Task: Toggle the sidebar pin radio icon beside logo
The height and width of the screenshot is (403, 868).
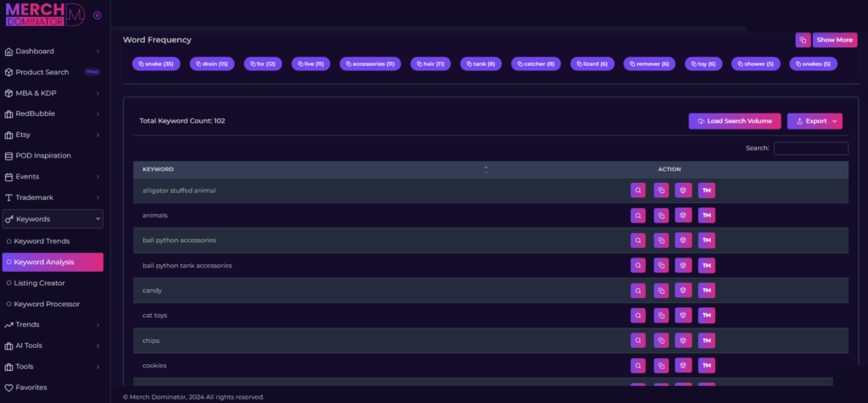Action: (97, 15)
